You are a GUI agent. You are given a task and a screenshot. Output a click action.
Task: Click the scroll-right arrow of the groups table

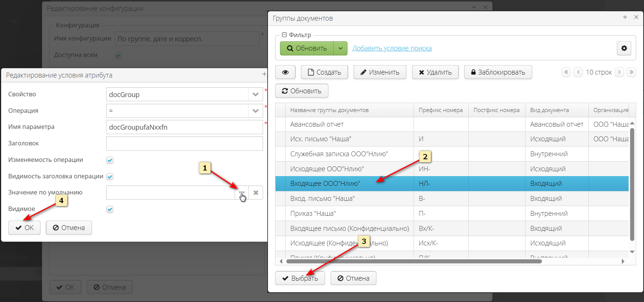[623, 262]
